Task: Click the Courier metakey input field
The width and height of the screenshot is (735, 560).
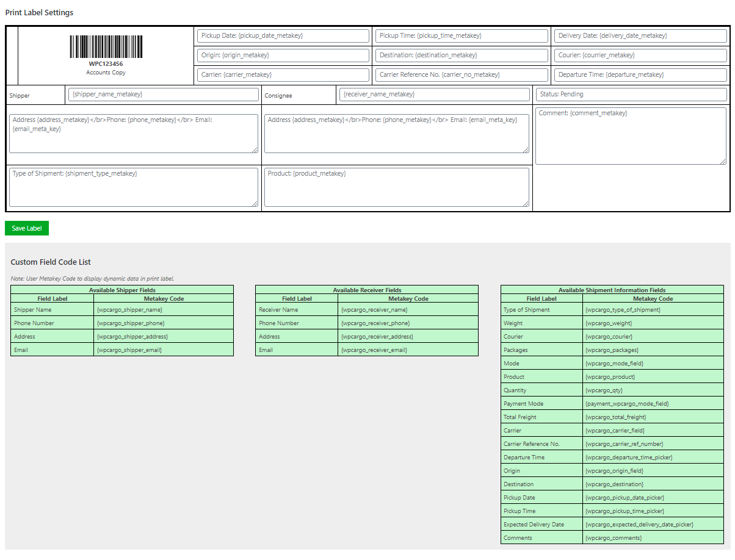Action: coord(640,56)
